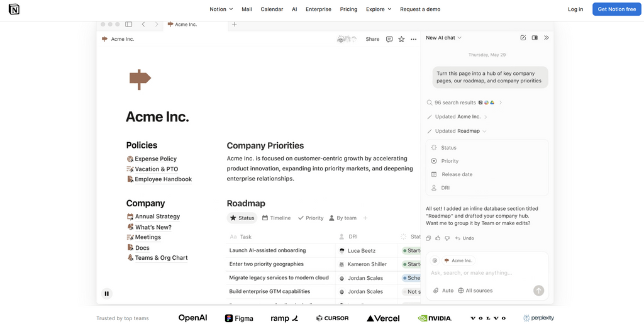Click the thumbs down feedback icon
644x329 pixels.
click(447, 238)
